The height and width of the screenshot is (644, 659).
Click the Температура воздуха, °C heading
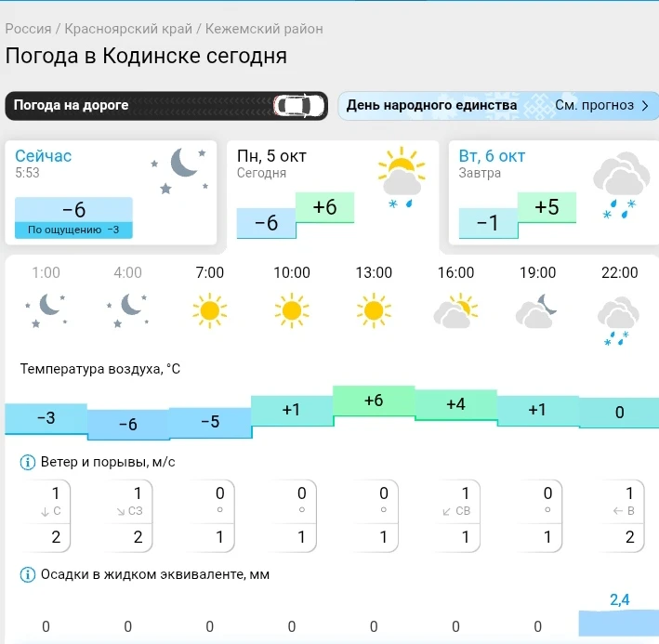(100, 369)
